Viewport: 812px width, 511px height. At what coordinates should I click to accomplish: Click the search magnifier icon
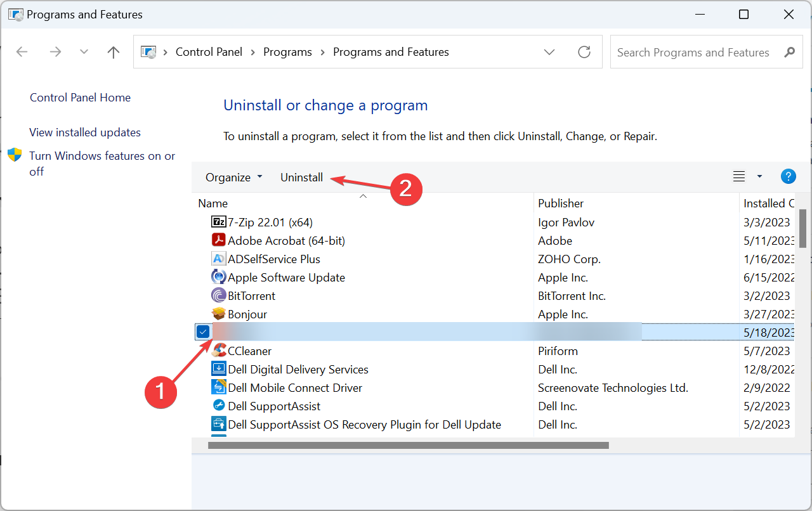point(789,52)
